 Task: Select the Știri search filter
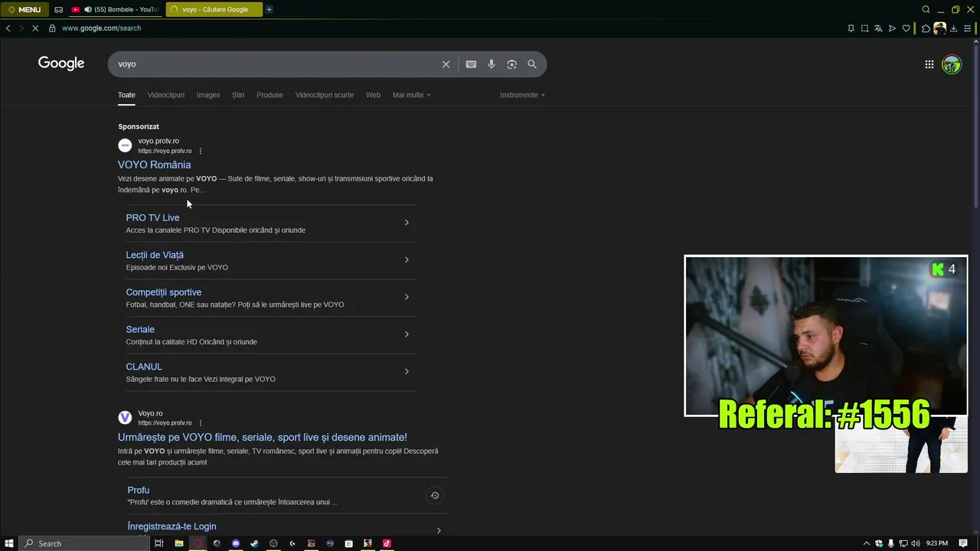[x=238, y=95]
